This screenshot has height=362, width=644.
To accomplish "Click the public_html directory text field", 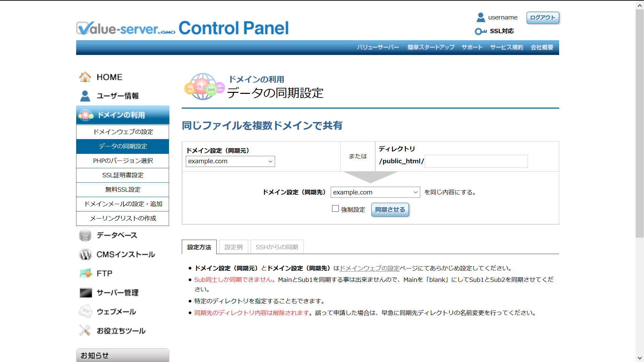I will click(476, 161).
